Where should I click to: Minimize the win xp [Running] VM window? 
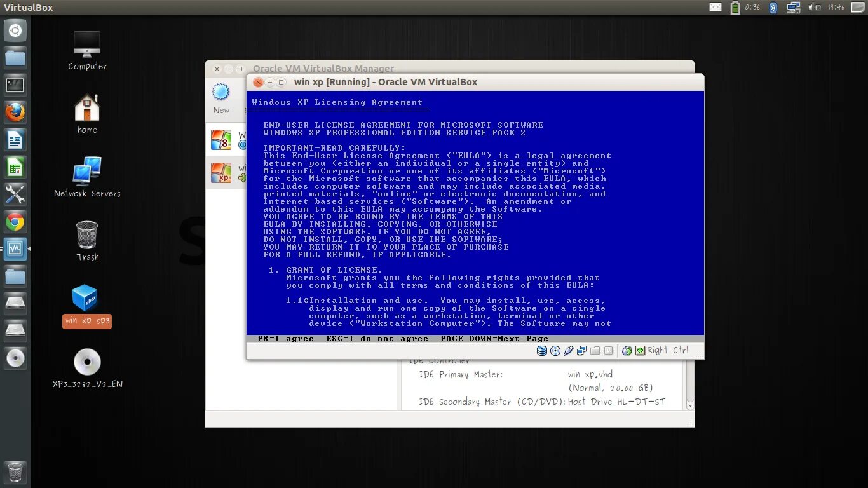point(269,82)
